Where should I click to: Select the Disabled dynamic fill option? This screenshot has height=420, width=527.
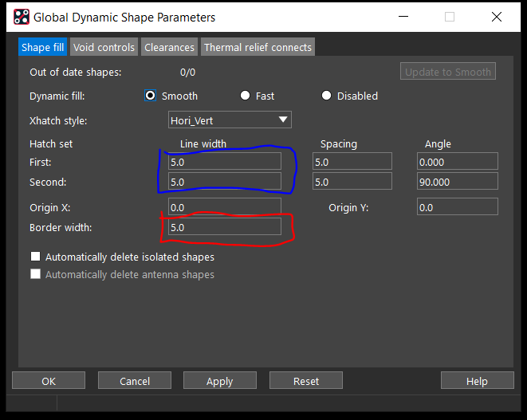click(326, 96)
